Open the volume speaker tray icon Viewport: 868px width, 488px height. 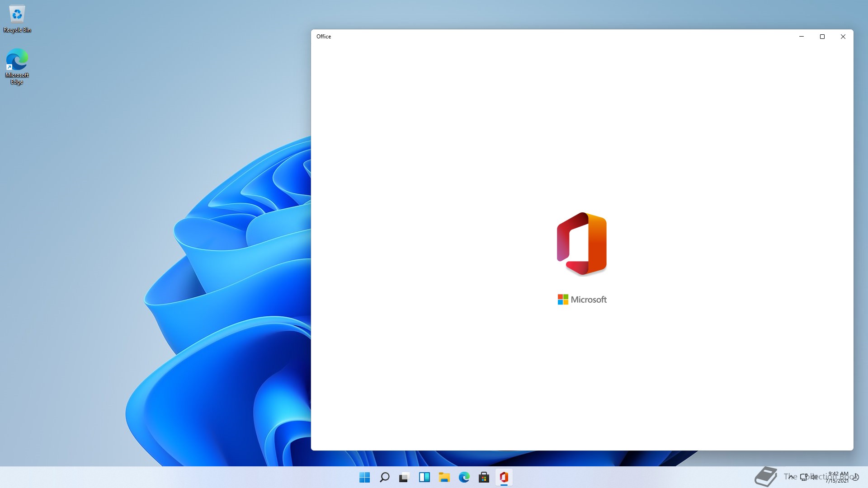[814, 477]
